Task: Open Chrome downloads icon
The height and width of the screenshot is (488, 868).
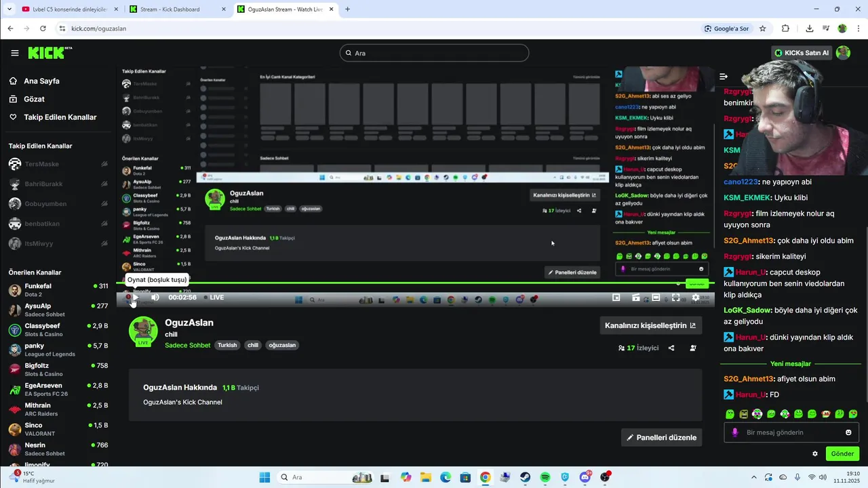Action: [809, 28]
